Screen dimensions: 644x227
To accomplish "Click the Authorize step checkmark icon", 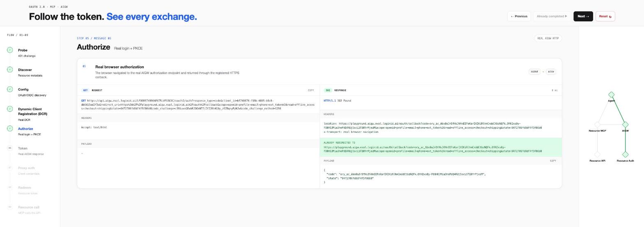I will pos(10,128).
